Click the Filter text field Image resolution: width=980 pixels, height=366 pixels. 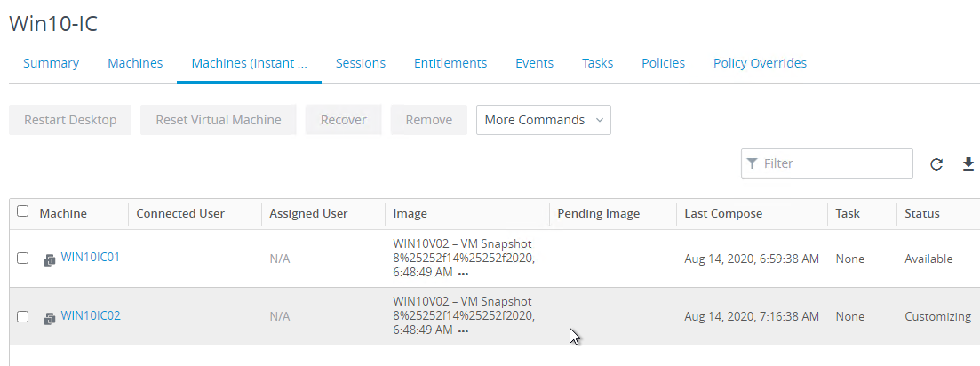click(827, 163)
